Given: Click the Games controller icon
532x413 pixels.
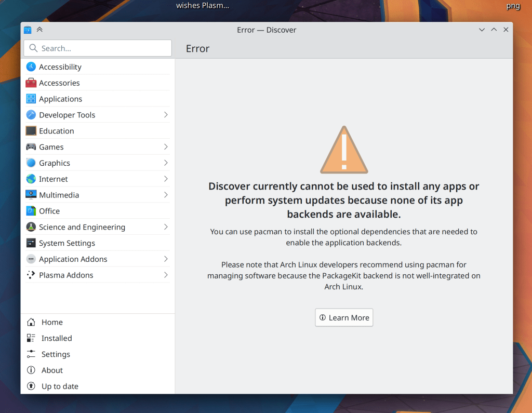Looking at the screenshot, I should (x=31, y=147).
